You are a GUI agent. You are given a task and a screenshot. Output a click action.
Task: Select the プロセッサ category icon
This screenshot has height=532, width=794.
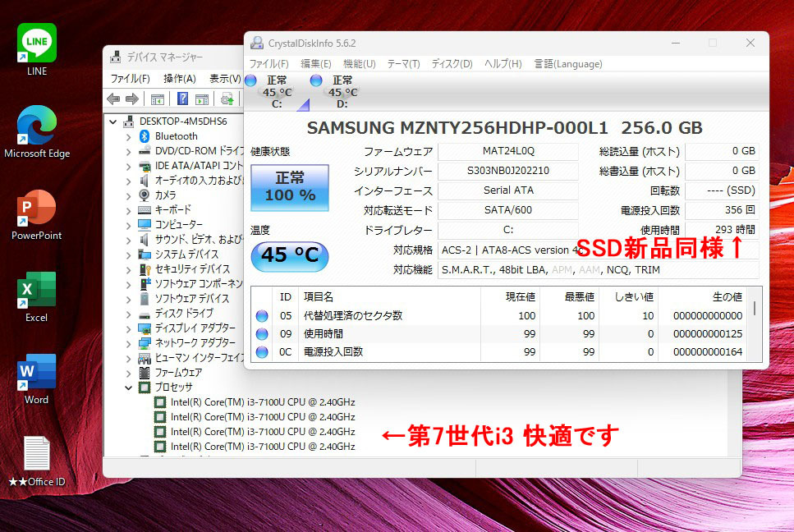[x=145, y=388]
